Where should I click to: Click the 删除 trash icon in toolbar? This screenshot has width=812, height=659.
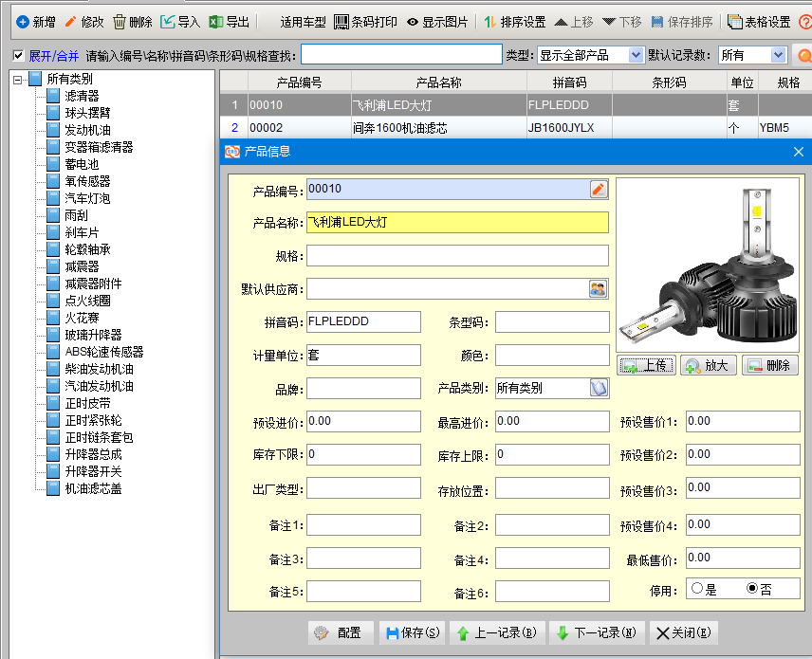[120, 22]
